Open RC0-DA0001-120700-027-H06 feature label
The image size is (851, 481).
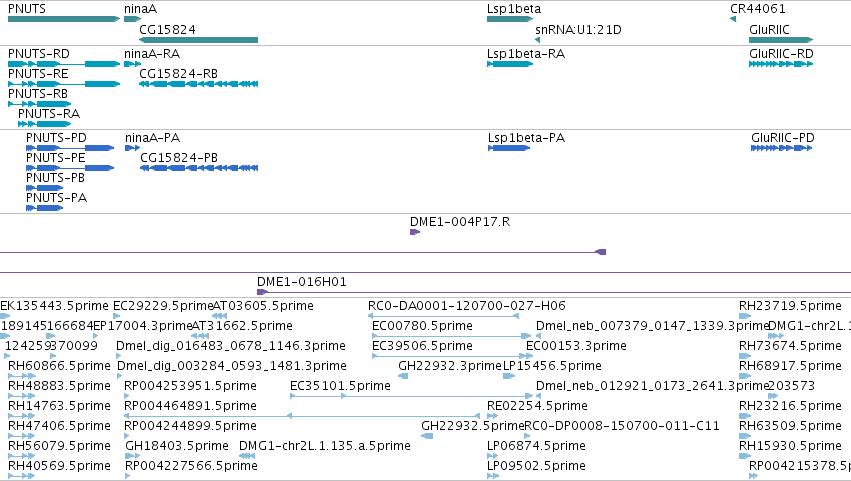(467, 306)
